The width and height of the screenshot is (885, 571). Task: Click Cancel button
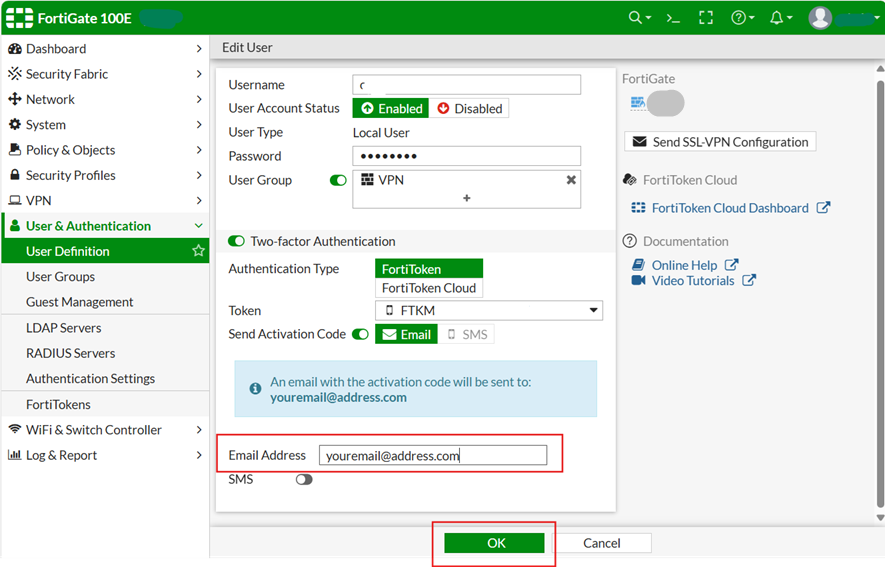(602, 543)
